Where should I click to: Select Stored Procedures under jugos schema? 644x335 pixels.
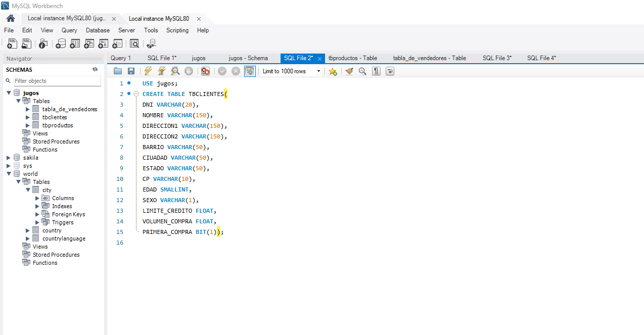point(56,141)
